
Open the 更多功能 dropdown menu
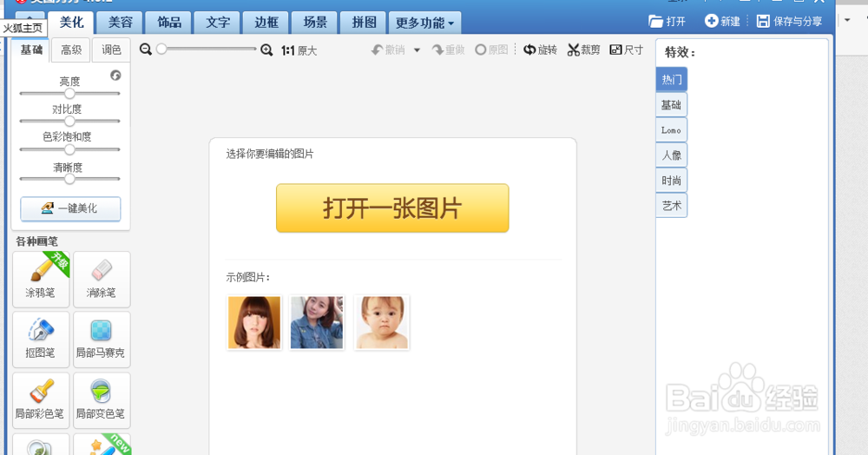click(424, 23)
